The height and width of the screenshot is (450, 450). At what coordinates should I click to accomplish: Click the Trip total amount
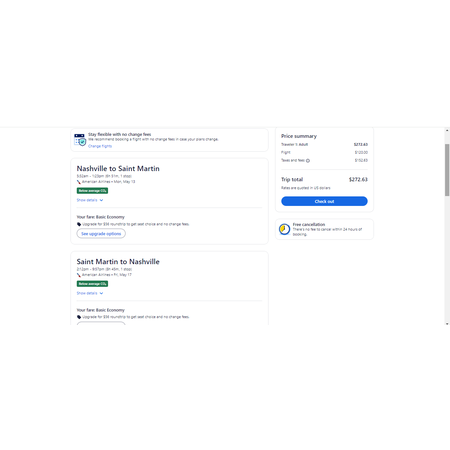pos(358,180)
